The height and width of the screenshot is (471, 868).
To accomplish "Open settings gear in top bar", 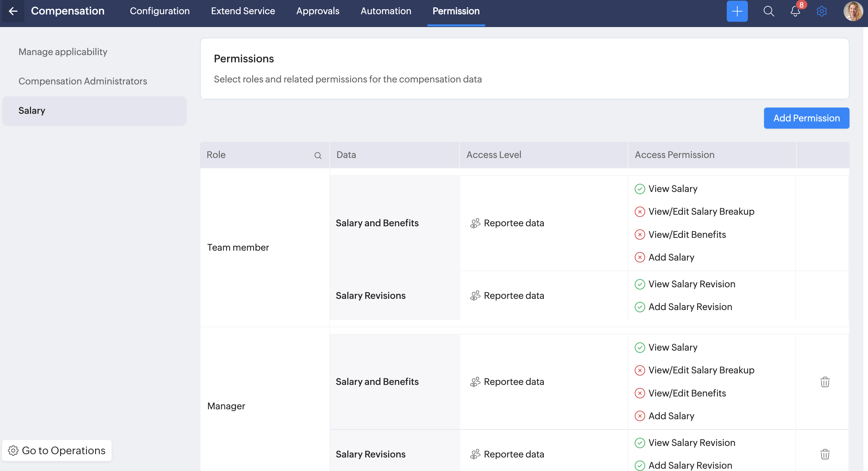I will [821, 11].
